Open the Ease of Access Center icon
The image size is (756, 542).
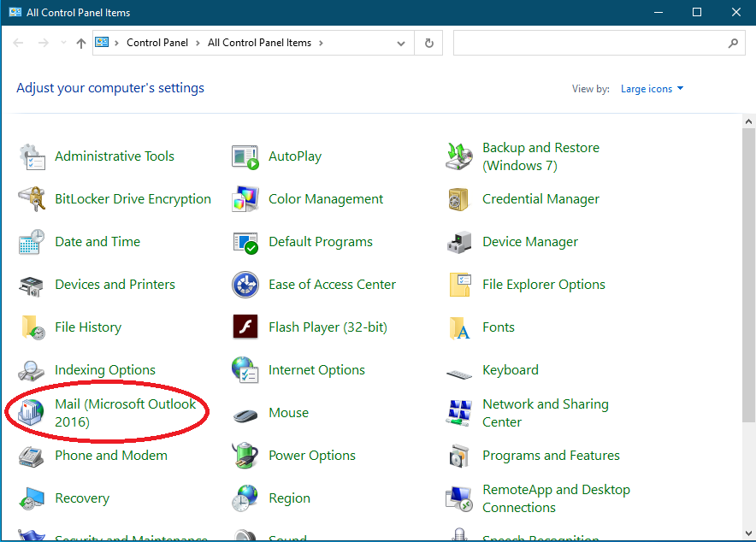pos(245,285)
